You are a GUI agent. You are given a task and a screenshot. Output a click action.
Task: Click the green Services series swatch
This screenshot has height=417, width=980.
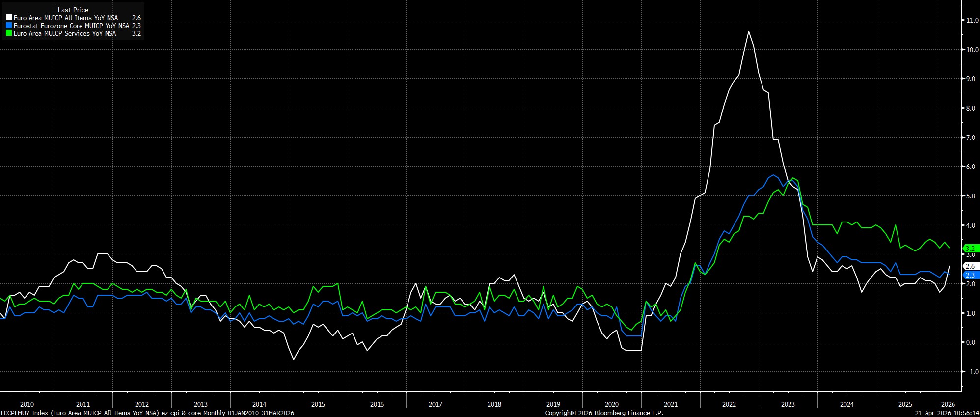pyautogui.click(x=9, y=33)
